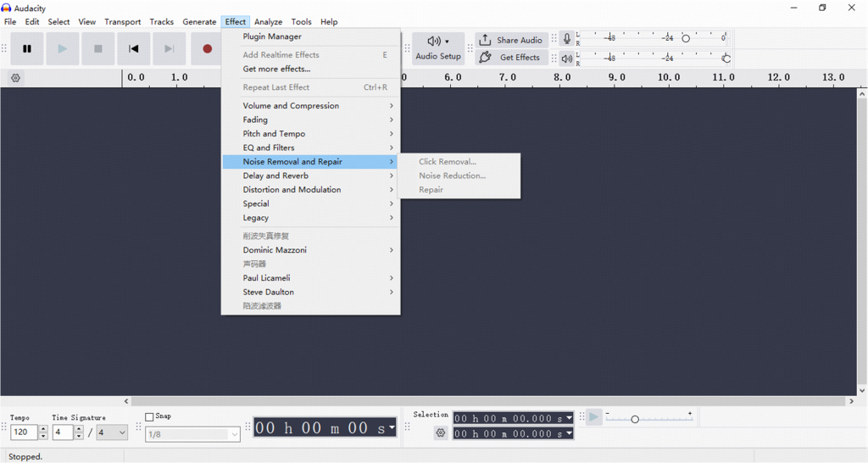Start recording with the red Record button
868x463 pixels.
point(207,48)
